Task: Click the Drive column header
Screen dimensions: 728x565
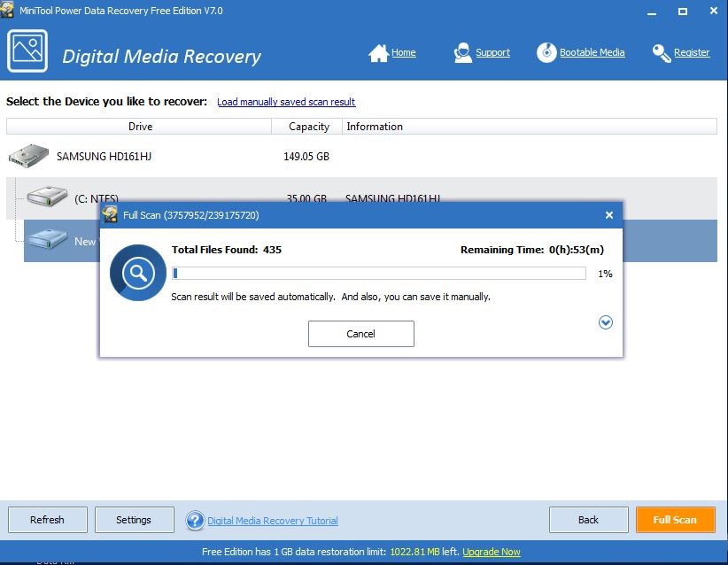Action: pos(139,127)
